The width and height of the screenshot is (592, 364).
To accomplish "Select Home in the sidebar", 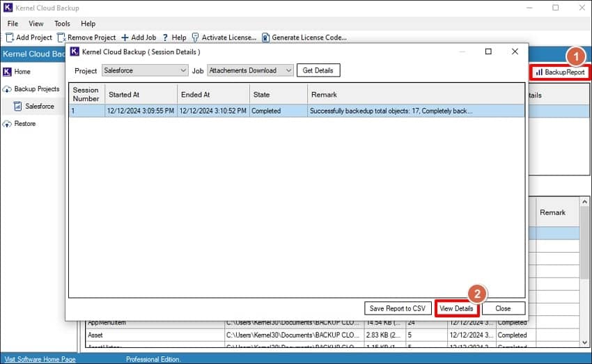I will tap(22, 72).
